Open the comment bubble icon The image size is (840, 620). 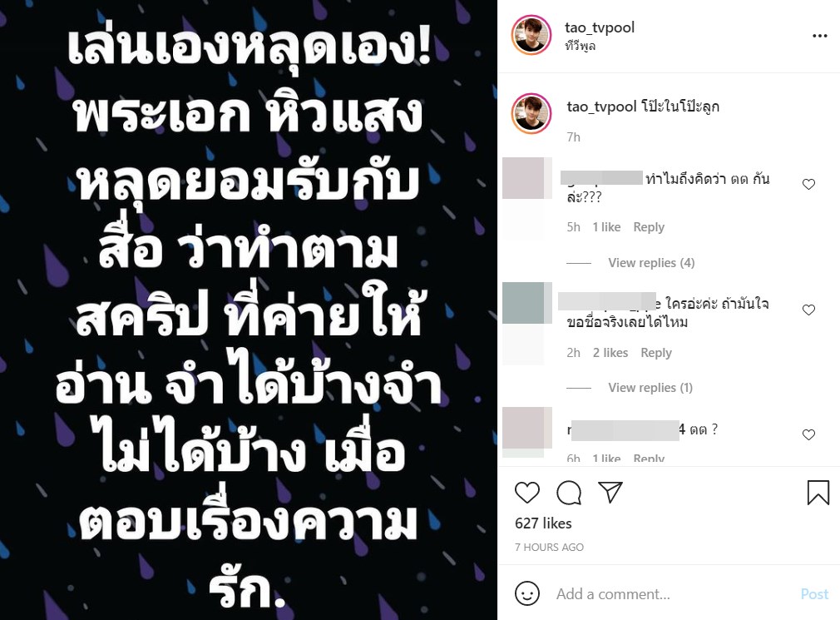pyautogui.click(x=569, y=492)
